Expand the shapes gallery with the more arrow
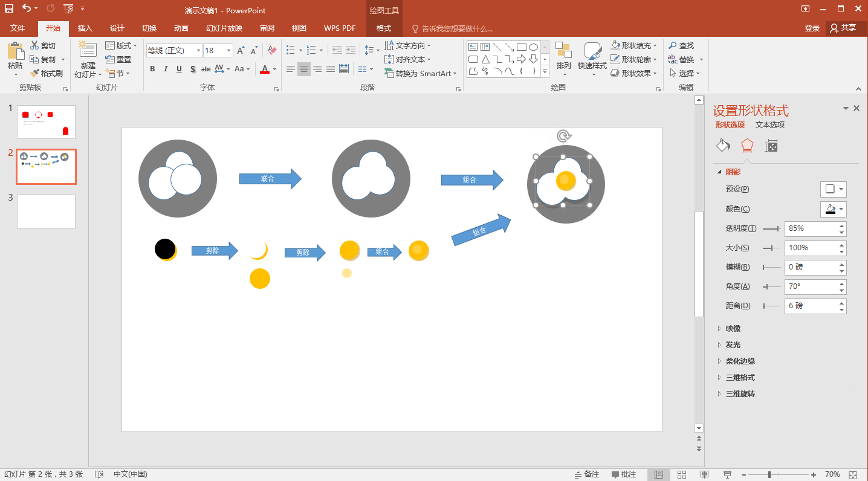Viewport: 868px width, 481px height. 545,72
